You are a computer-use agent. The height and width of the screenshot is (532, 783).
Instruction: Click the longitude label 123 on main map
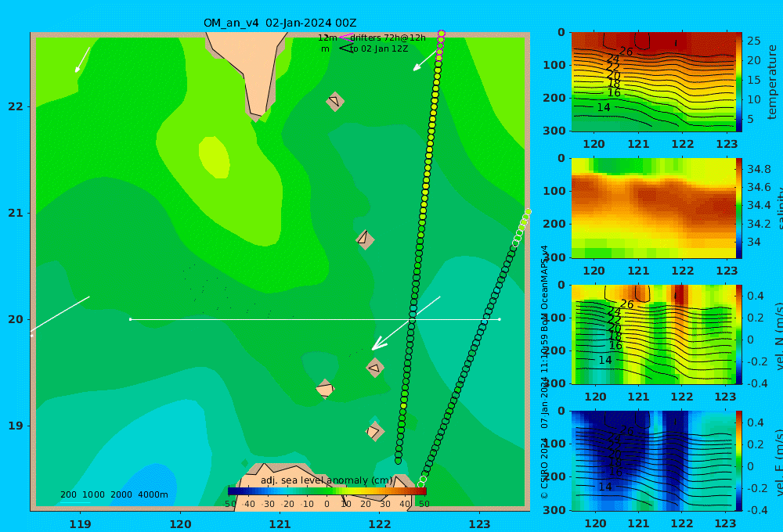(480, 524)
